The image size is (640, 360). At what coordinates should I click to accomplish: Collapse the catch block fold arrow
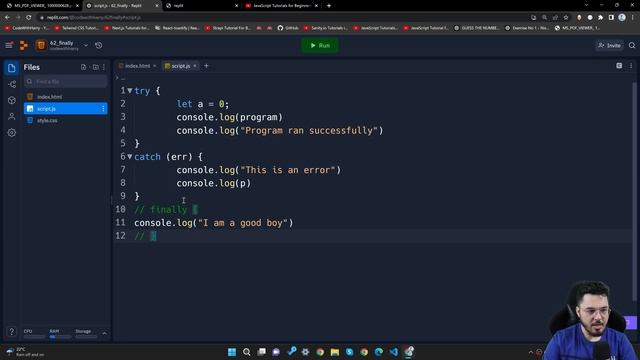[x=129, y=156]
